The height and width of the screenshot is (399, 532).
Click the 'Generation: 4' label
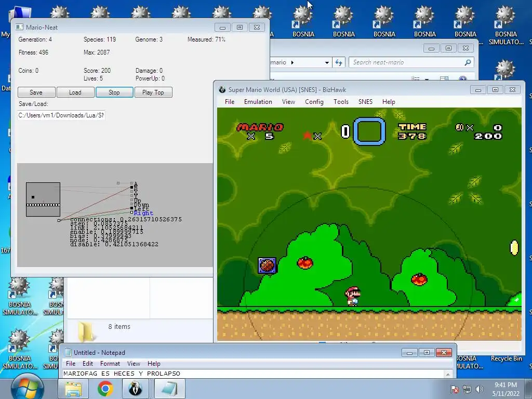35,39
